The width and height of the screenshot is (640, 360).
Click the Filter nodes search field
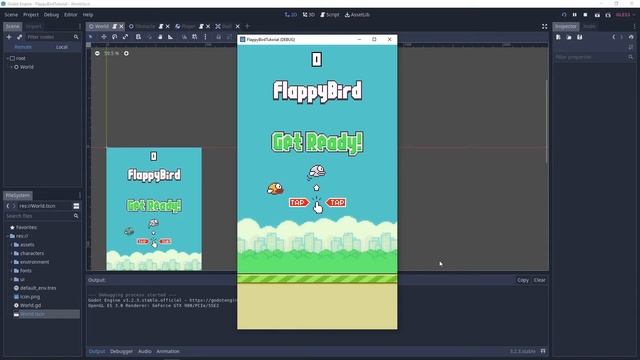53,37
